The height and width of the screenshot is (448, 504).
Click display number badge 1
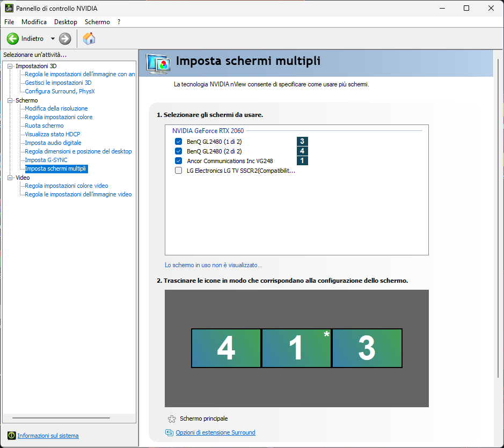(x=302, y=160)
